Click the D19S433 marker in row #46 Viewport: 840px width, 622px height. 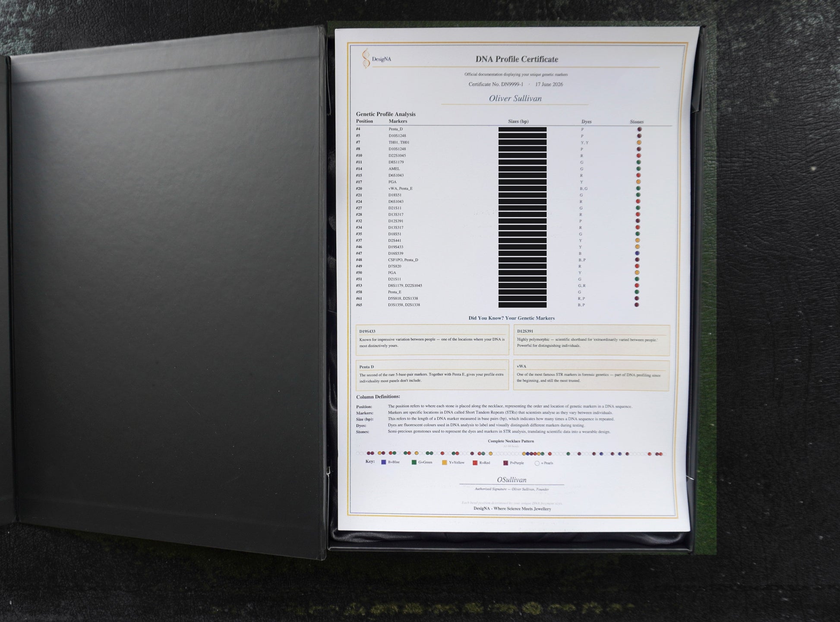[x=395, y=247]
